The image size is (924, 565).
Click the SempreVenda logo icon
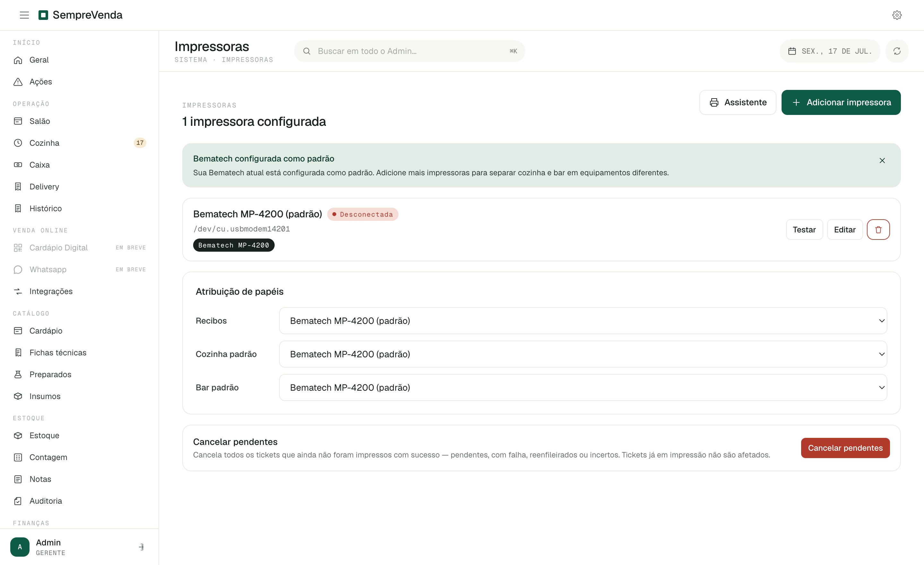pos(44,15)
